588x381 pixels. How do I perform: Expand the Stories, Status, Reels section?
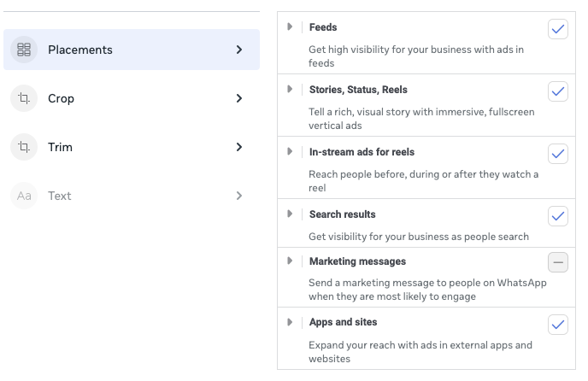point(291,89)
